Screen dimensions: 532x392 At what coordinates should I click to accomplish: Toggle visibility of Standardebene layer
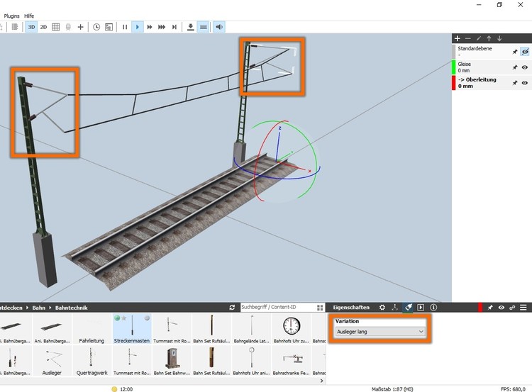[525, 52]
